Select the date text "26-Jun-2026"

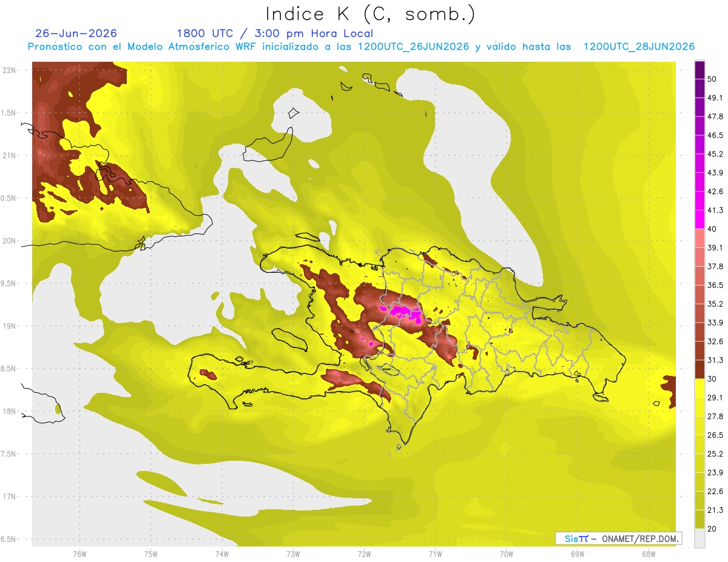[76, 33]
